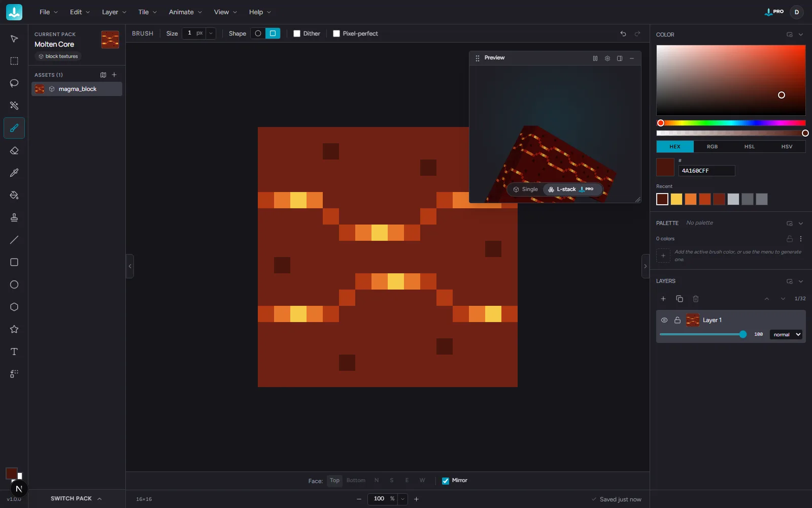Switch preview to Single mode
The image size is (812, 508).
click(x=525, y=189)
